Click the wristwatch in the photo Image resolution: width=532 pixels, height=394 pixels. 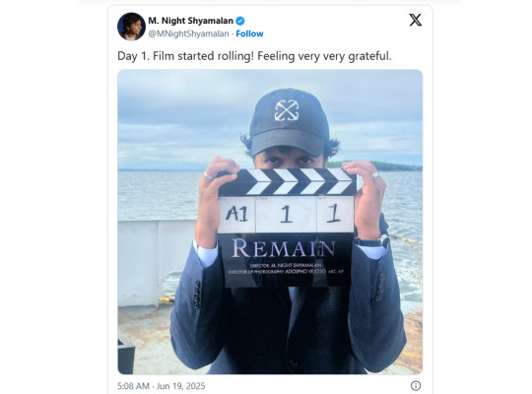[x=373, y=241]
